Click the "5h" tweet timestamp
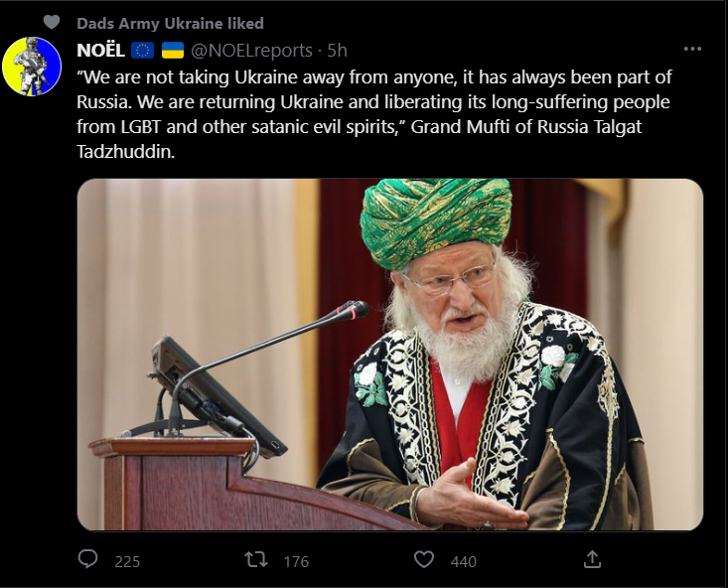This screenshot has width=728, height=588. [x=338, y=50]
